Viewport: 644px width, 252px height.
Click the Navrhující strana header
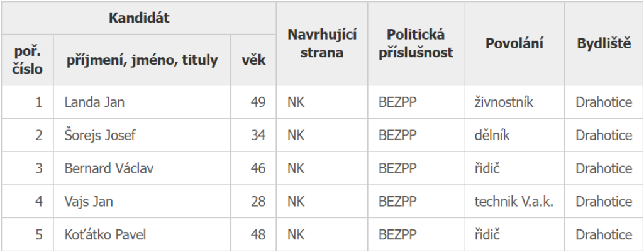coord(322,43)
